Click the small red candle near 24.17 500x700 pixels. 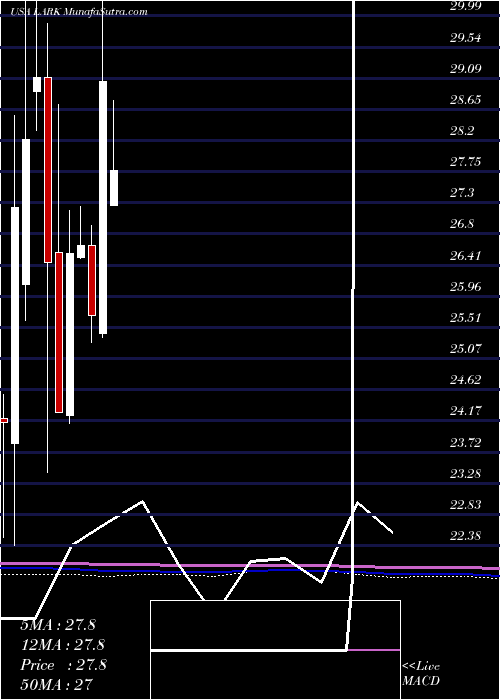4,420
